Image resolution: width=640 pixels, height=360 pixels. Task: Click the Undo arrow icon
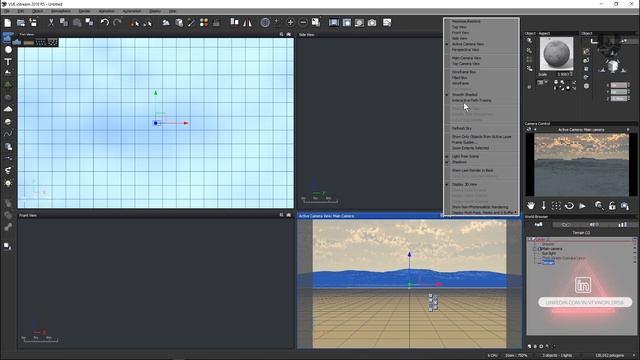click(105, 22)
